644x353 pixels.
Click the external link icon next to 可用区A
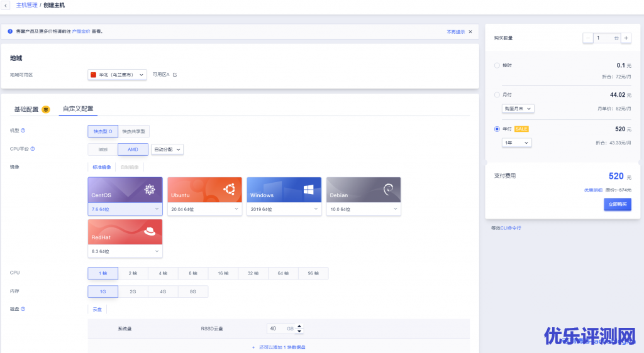click(x=175, y=75)
